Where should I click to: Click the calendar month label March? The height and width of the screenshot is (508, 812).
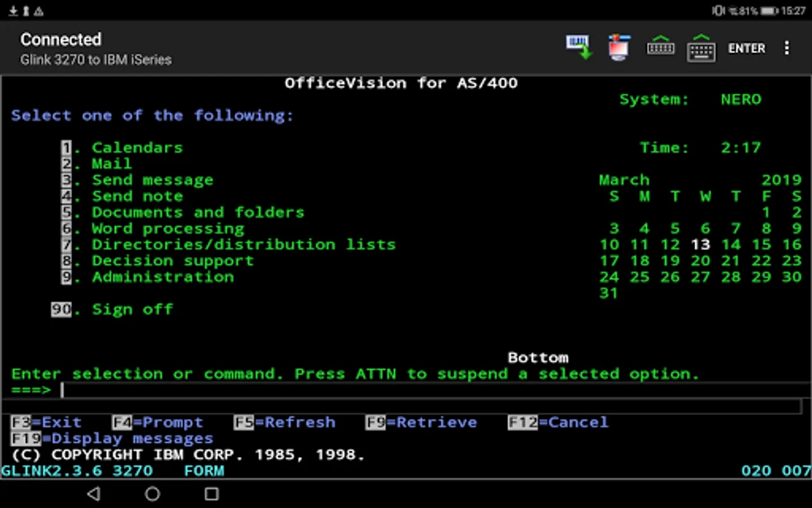point(624,180)
